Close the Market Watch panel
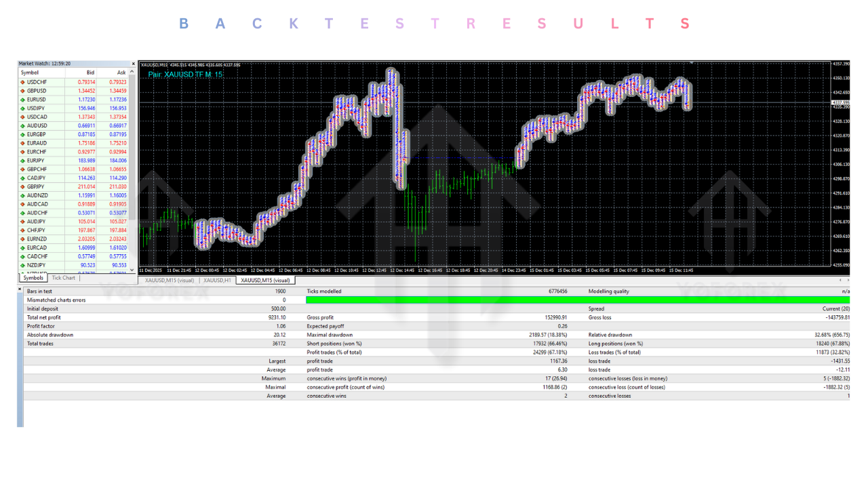 coord(133,64)
